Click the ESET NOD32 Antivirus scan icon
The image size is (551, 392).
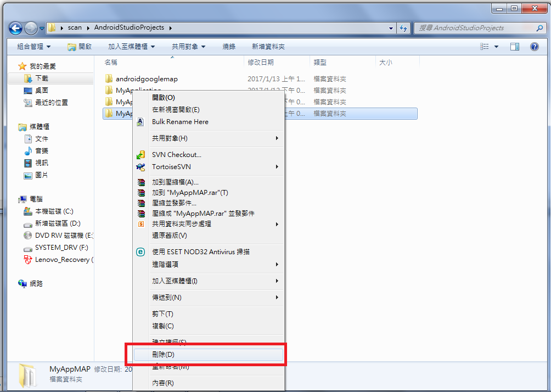click(x=140, y=251)
